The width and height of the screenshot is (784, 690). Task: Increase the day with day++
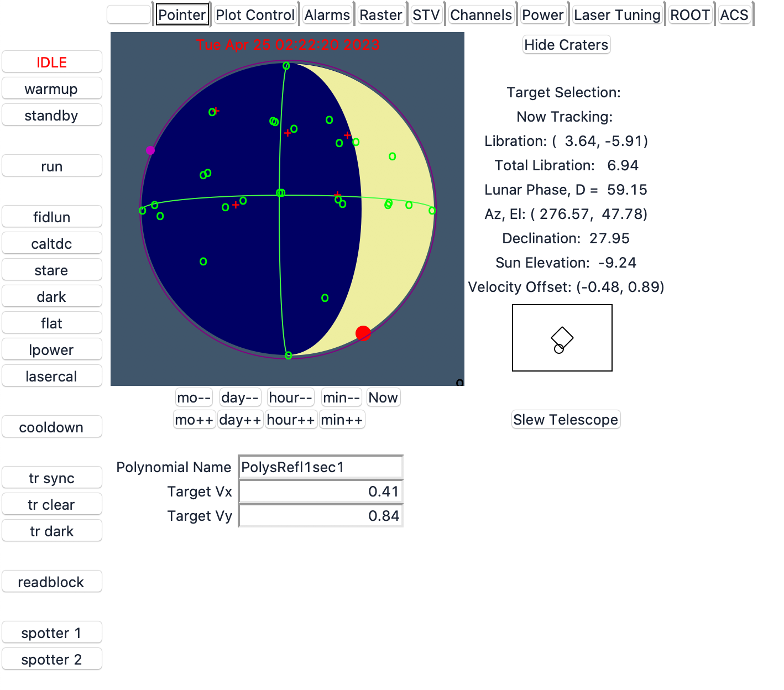[x=240, y=420]
